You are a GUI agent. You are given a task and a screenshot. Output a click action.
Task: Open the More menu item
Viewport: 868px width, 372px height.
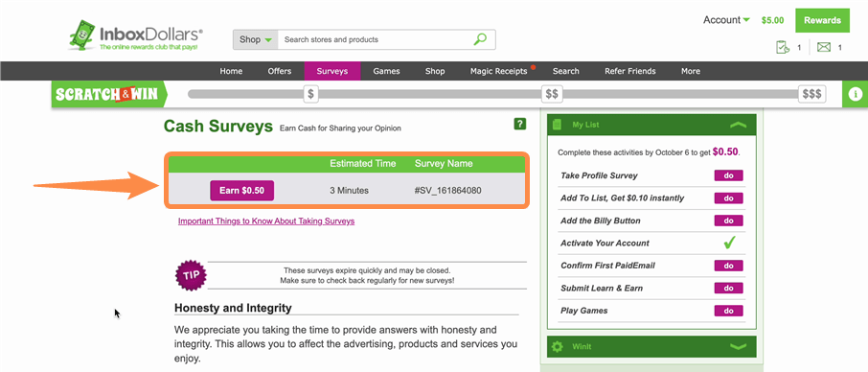coord(691,71)
